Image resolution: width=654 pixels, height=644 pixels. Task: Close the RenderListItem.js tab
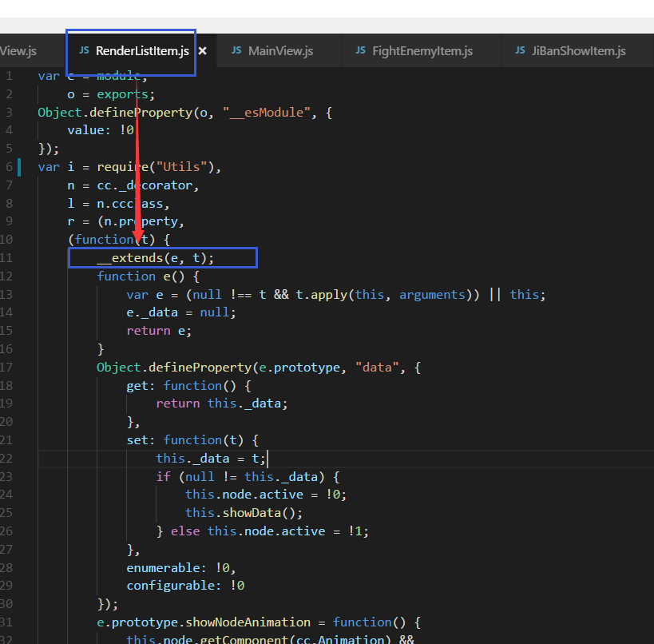pos(202,51)
